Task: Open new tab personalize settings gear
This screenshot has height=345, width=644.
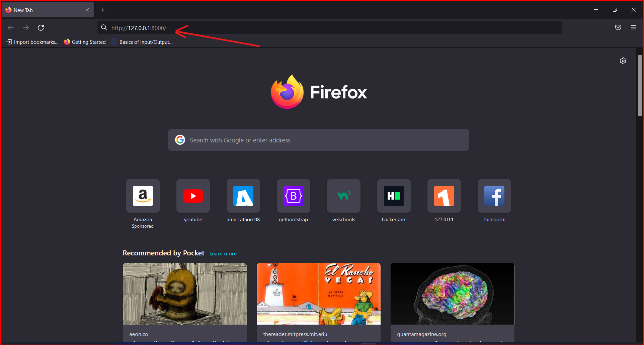Action: [623, 61]
